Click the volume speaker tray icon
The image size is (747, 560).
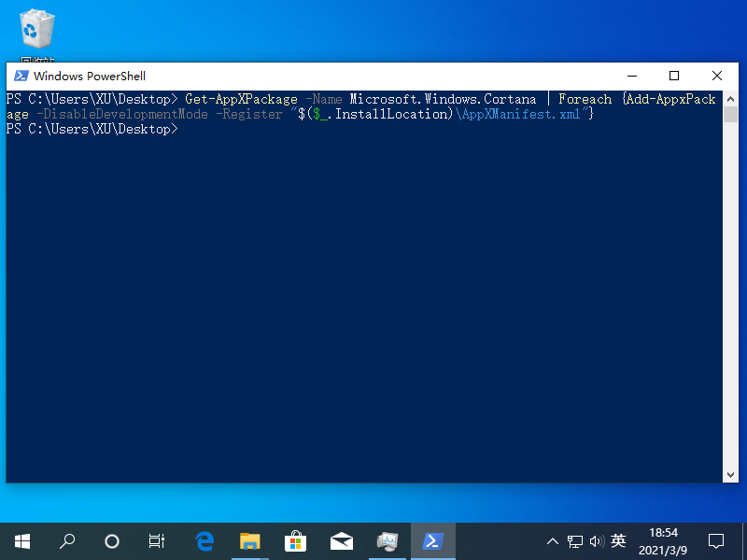(596, 541)
